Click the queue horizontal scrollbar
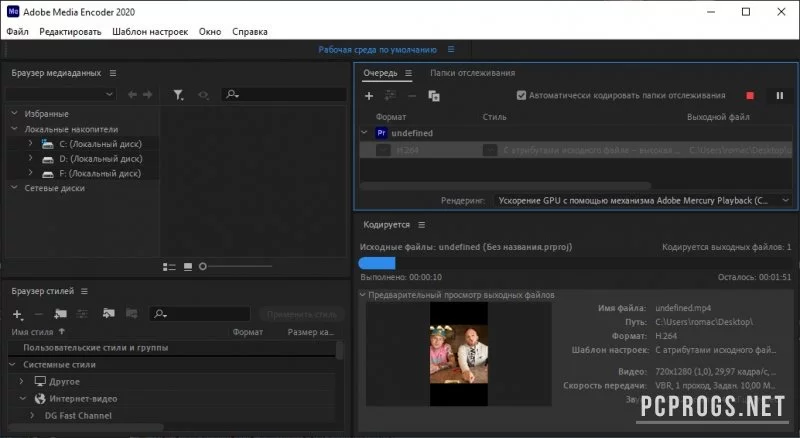Viewport: 800px width, 438px height. (505, 186)
